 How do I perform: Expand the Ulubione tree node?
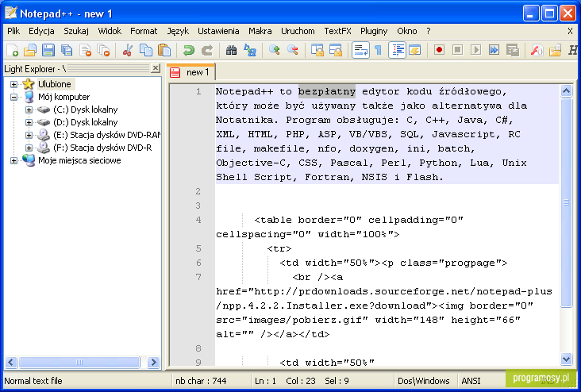pos(13,84)
